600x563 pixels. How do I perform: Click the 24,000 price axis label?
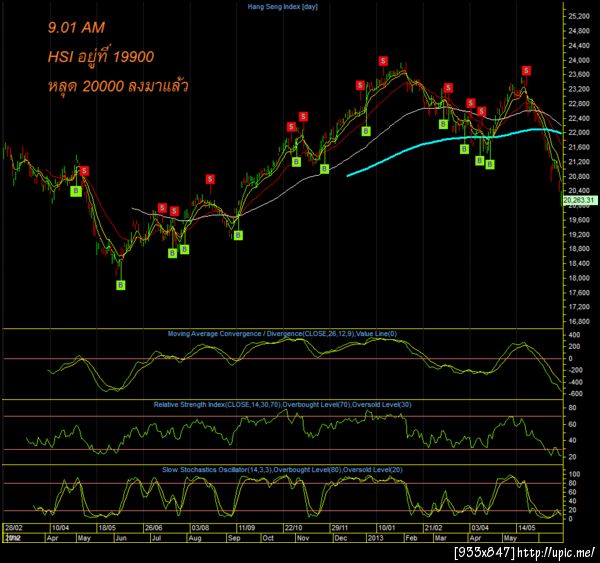(579, 60)
